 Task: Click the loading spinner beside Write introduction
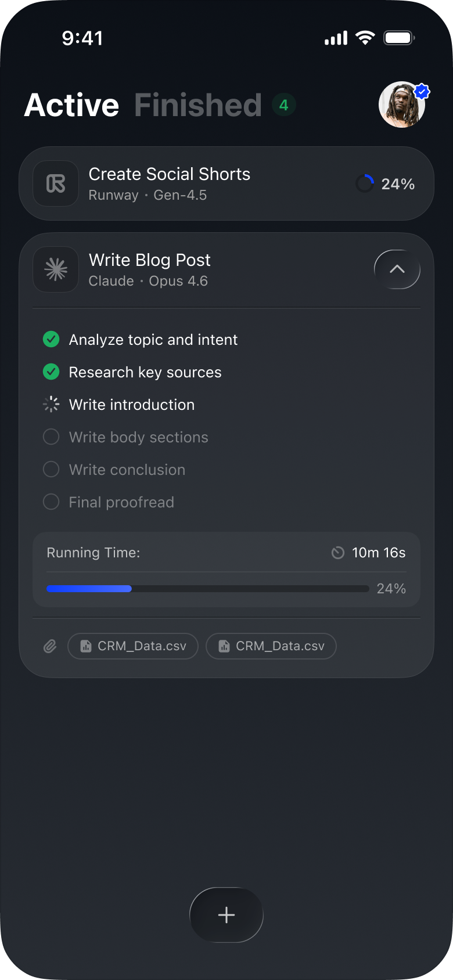click(51, 405)
